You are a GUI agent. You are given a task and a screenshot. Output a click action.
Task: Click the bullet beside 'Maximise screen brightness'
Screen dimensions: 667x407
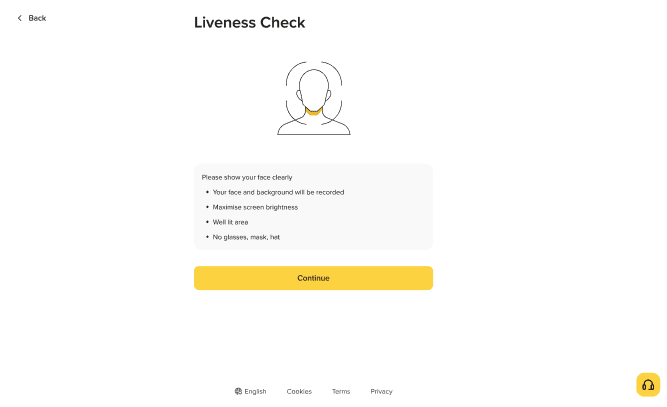(207, 207)
